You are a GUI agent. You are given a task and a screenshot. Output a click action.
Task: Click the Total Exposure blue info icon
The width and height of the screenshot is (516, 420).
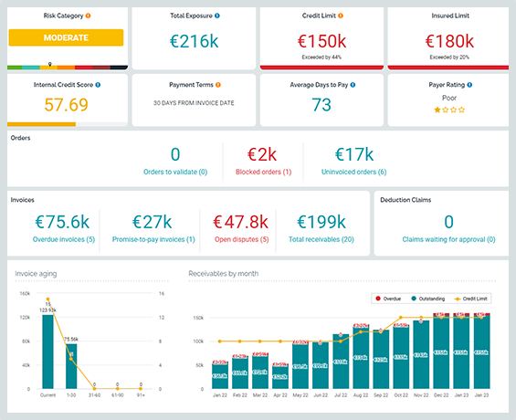pos(217,16)
